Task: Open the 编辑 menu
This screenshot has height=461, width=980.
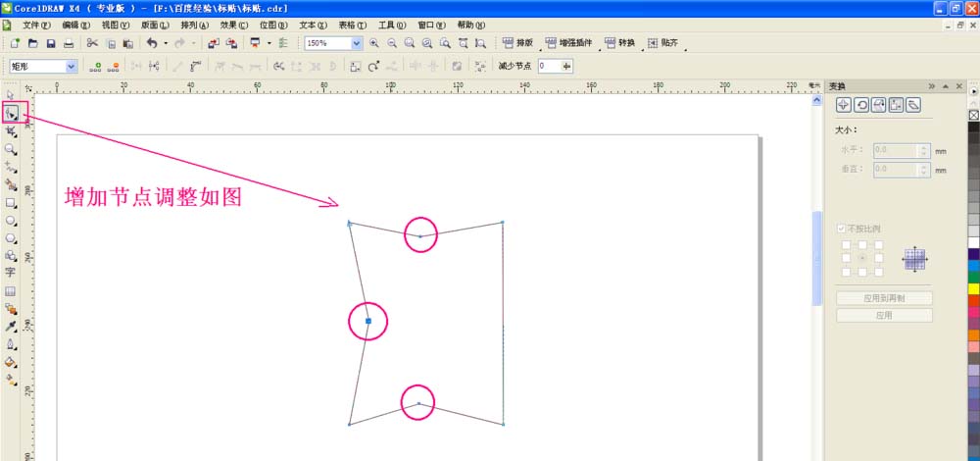Action: (76, 26)
